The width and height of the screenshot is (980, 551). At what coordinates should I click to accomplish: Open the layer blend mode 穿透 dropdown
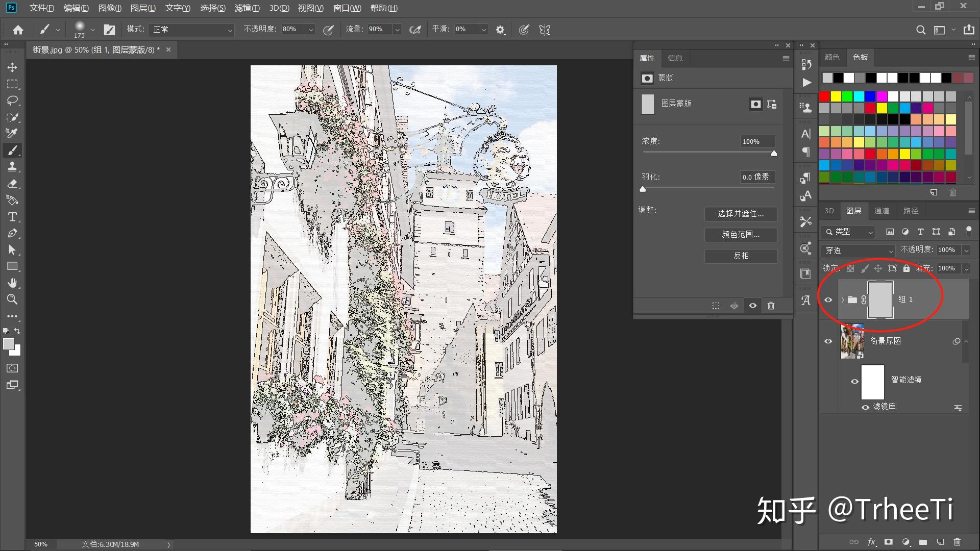coord(859,251)
